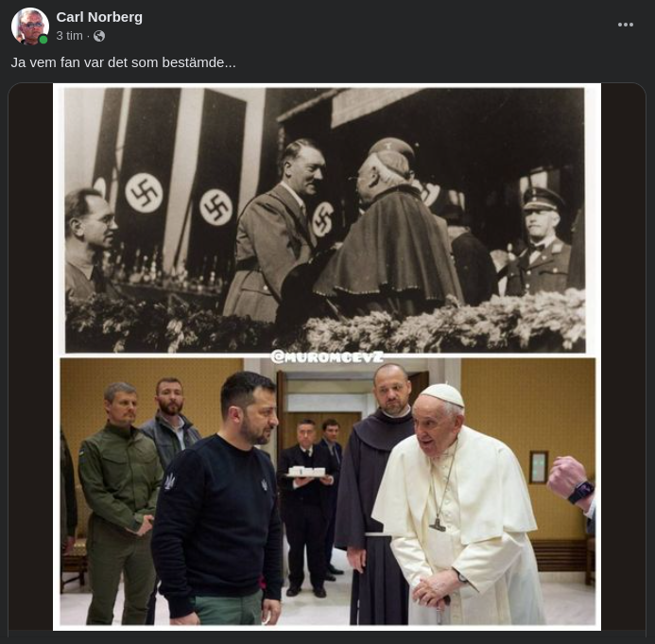This screenshot has width=655, height=644.
Task: Click the man in the black sweatshirt
Action: click(222, 511)
